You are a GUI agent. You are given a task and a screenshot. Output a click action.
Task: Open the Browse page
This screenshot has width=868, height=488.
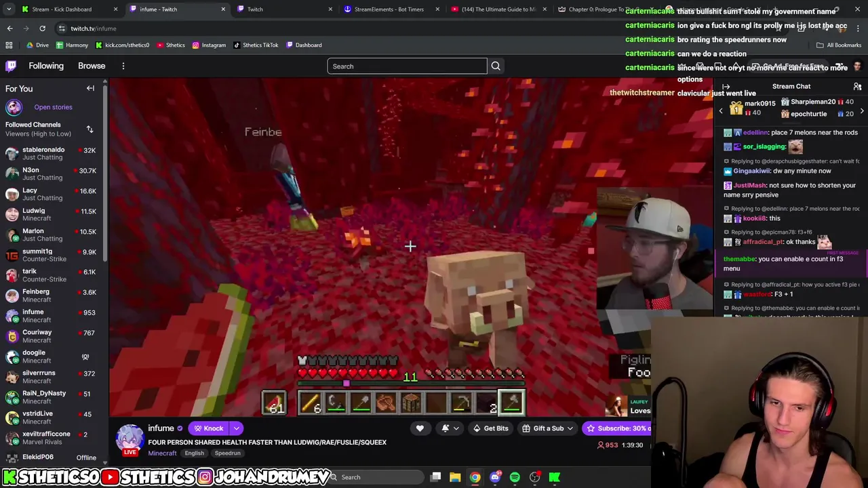92,66
